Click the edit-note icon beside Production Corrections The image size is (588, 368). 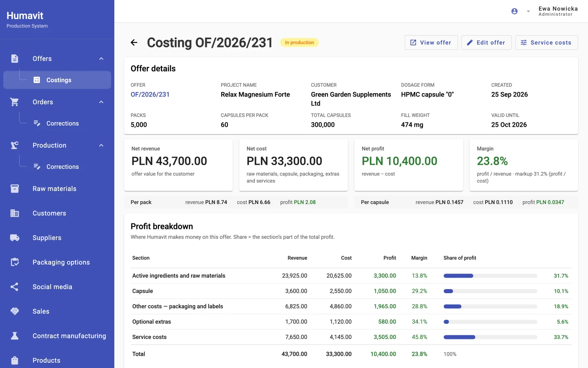pos(37,167)
